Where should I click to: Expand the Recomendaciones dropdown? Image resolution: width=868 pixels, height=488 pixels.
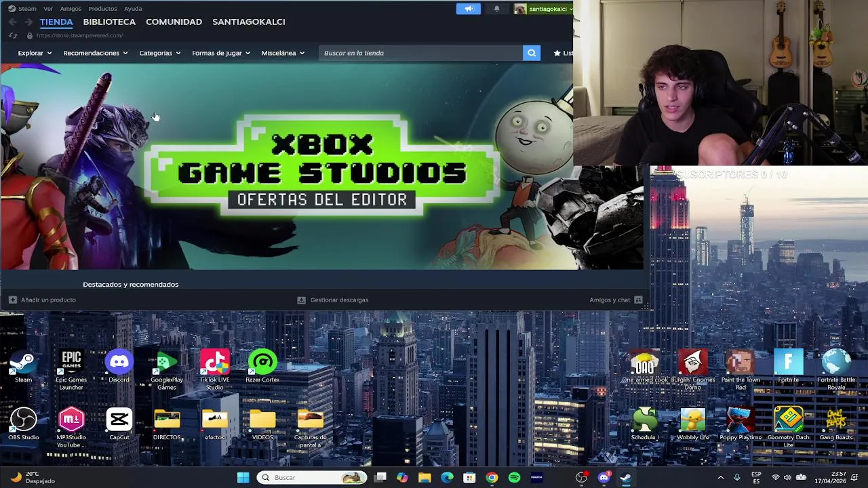point(96,53)
